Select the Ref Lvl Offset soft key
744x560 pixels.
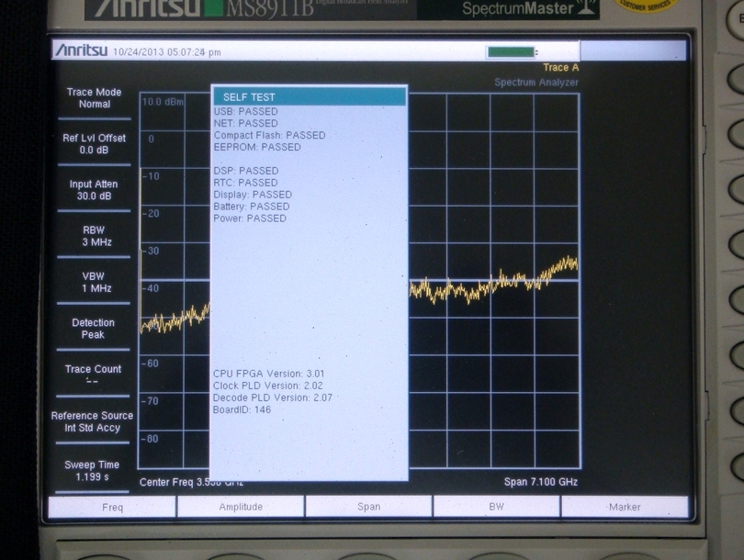(94, 144)
